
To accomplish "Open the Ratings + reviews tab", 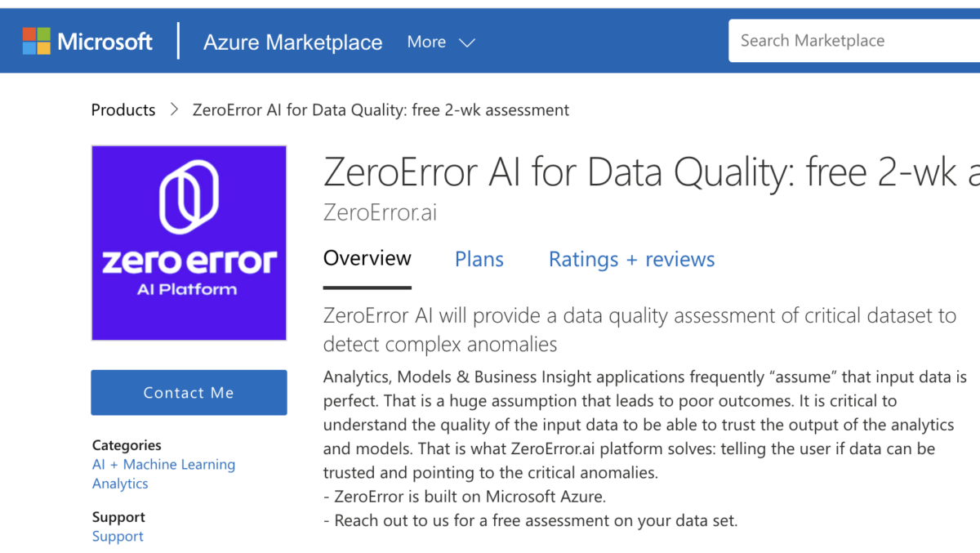I will 631,259.
